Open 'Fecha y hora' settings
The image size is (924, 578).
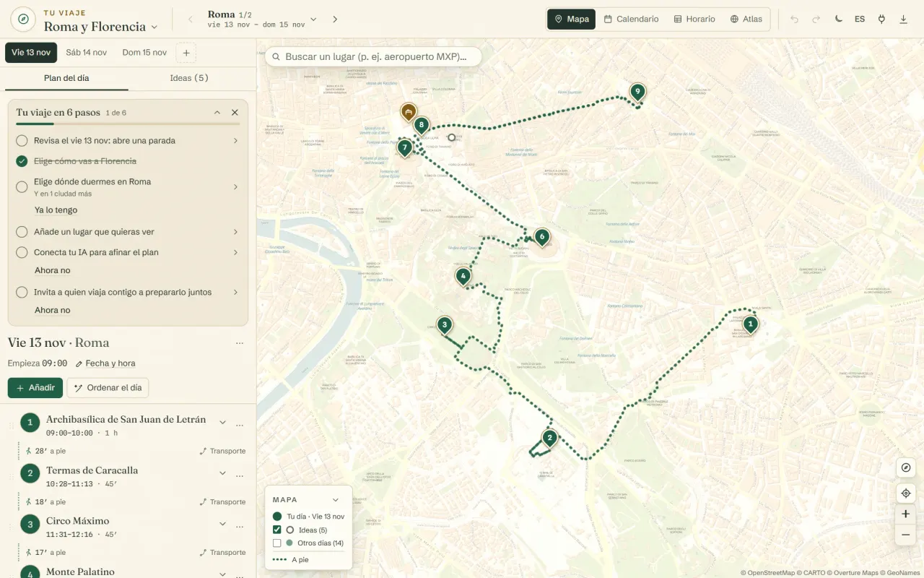click(105, 363)
